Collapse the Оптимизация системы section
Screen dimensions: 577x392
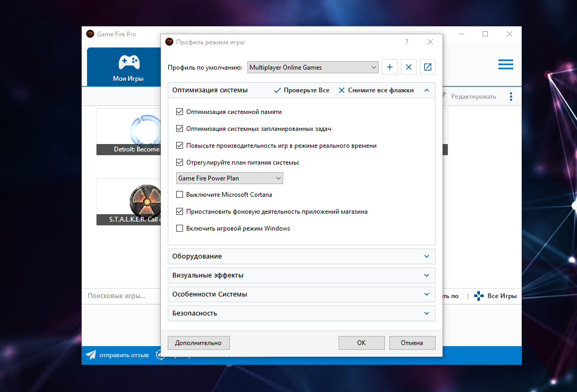[427, 90]
